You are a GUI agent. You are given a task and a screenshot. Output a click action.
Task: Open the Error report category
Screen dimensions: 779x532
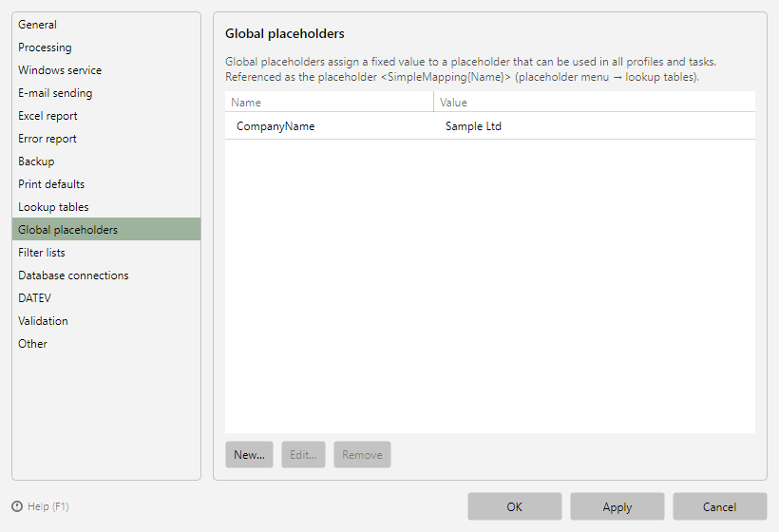pos(106,139)
